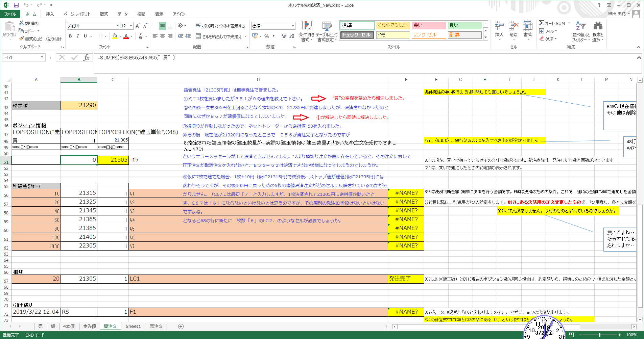Open the 数式 (Formulas) ribbon tab
Viewport: 644px width, 339px height.
point(104,14)
